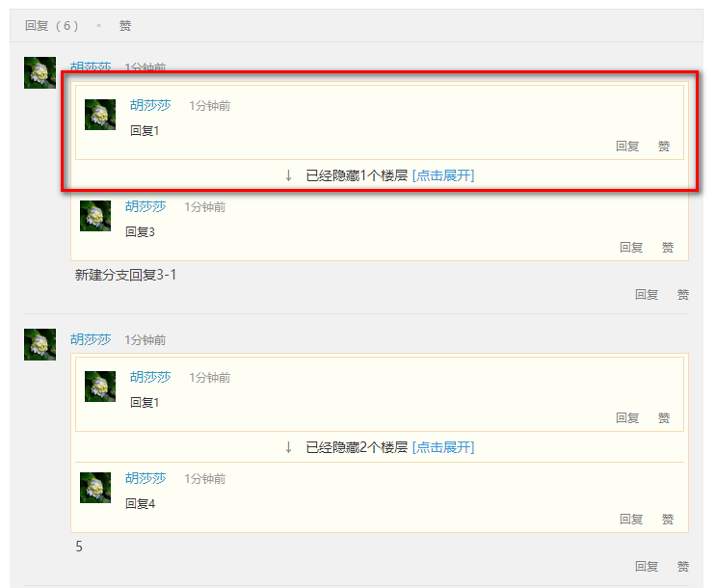Reply to the first 回复1 nested comment

(x=627, y=147)
